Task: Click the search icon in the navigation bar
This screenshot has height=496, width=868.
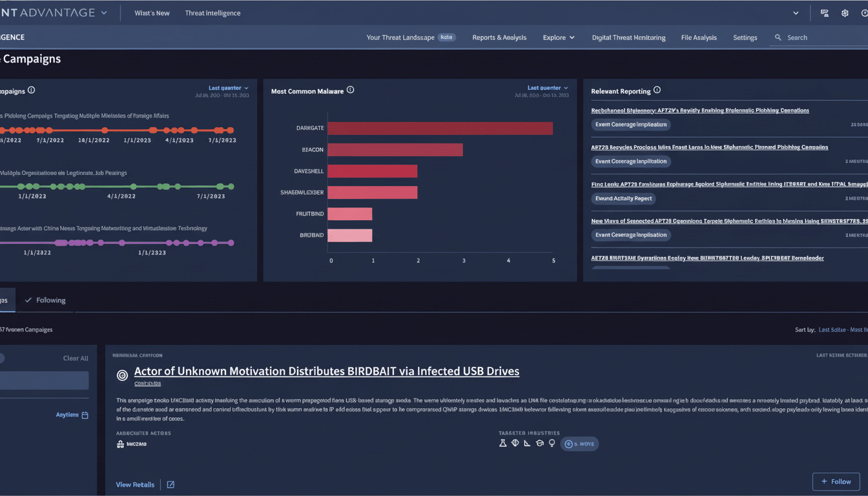Action: [778, 37]
